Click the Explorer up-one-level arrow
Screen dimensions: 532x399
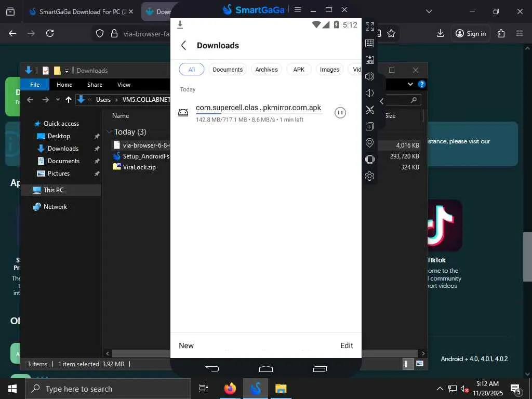68,100
